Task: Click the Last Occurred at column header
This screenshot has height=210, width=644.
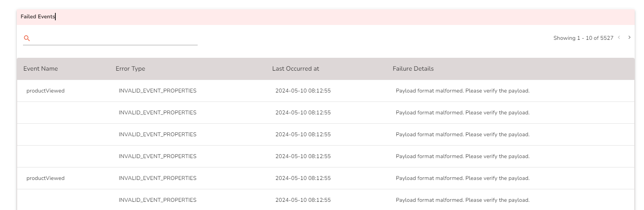Action: click(295, 69)
